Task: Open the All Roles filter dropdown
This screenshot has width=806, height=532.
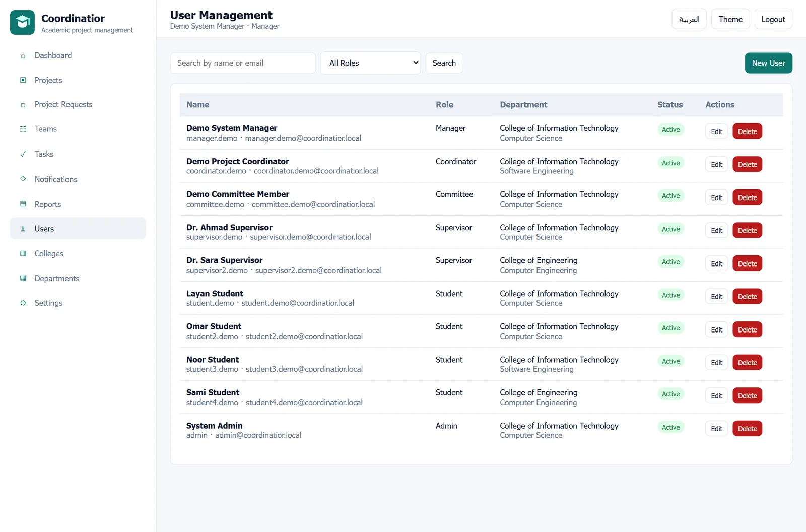Action: pos(370,63)
